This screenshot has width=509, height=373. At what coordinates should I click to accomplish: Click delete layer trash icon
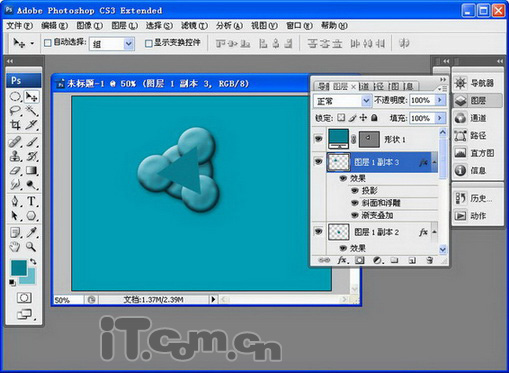(x=430, y=260)
